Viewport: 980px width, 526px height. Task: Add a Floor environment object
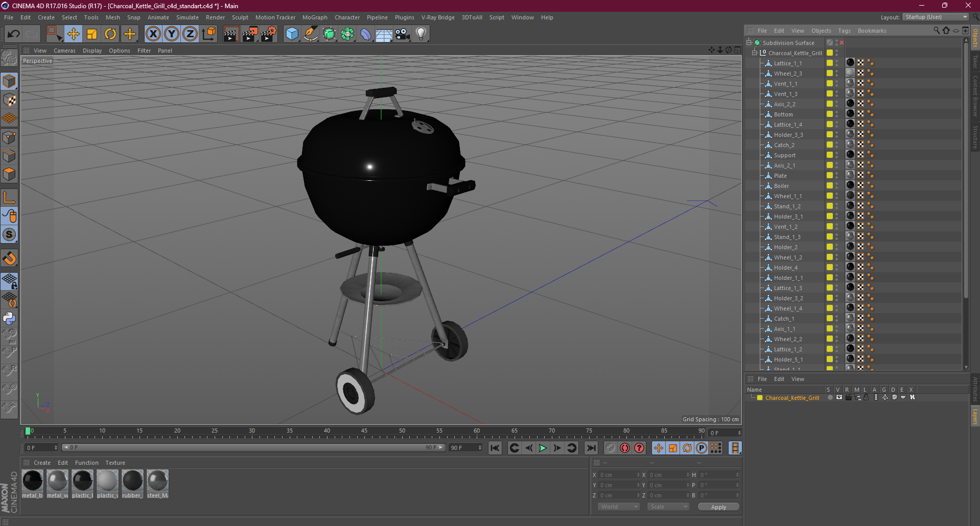click(x=384, y=34)
